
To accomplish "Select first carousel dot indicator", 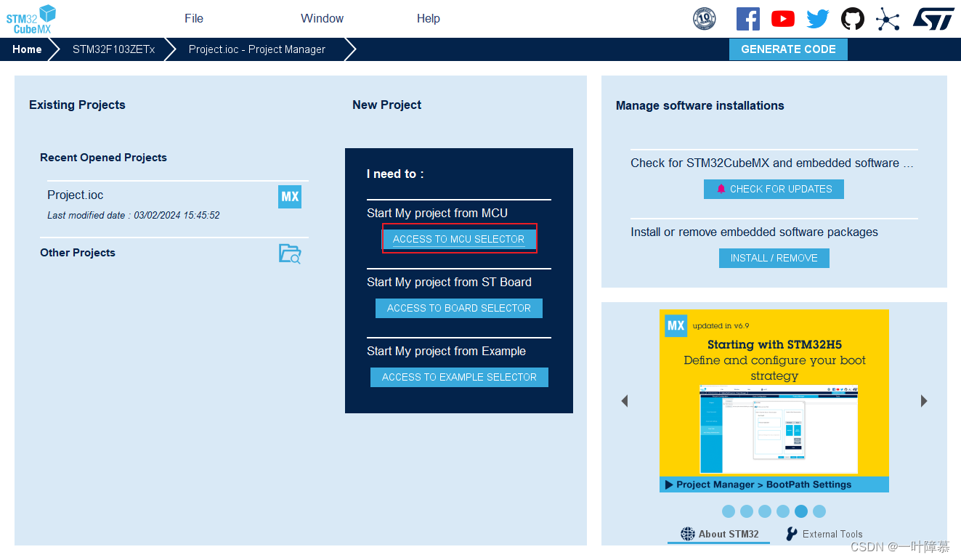I will click(729, 511).
